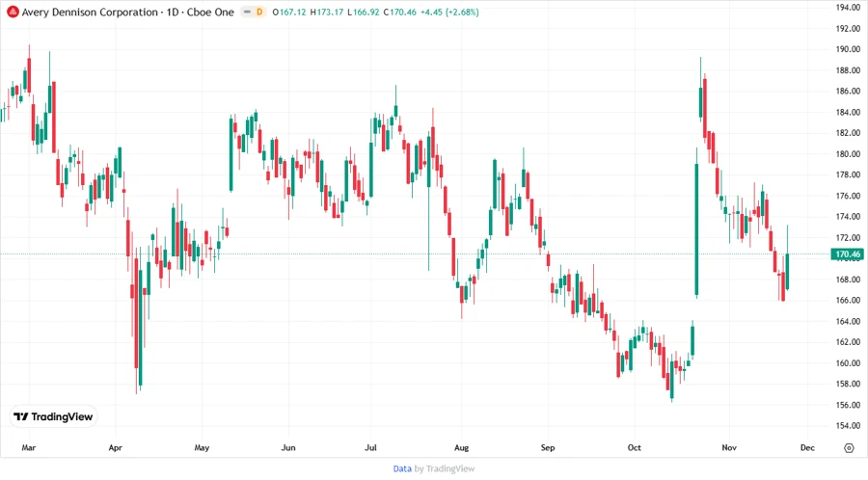Click the 194.00 price axis label
The width and height of the screenshot is (868, 480).
click(x=848, y=7)
